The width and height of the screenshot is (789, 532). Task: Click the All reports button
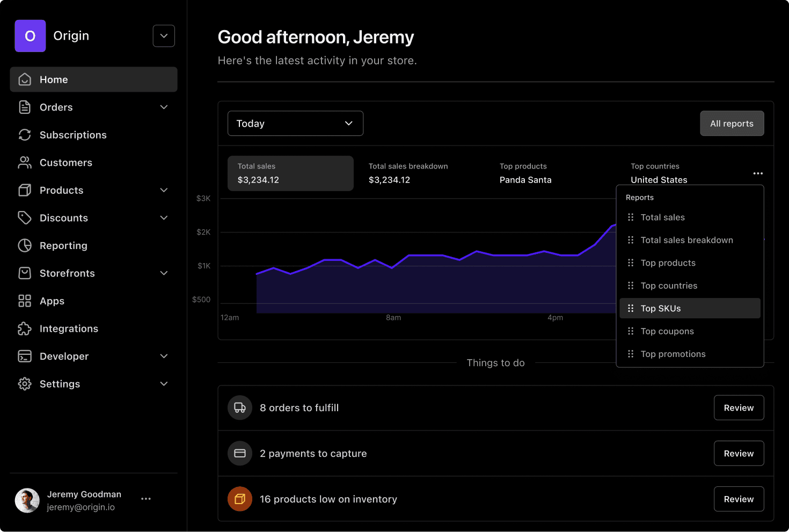point(732,123)
